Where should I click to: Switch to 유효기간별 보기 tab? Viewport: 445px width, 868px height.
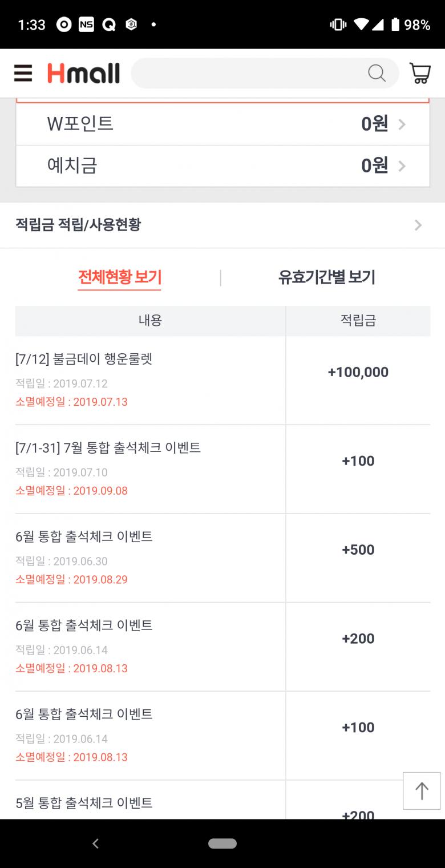(326, 277)
